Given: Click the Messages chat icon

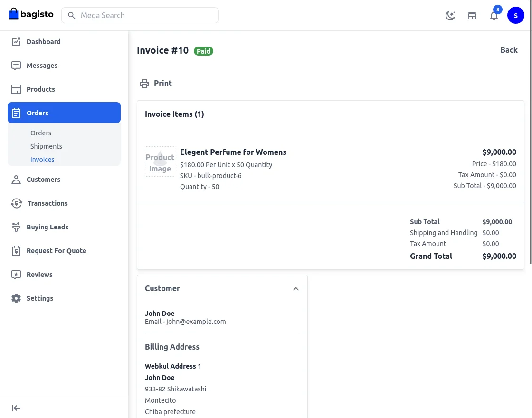Looking at the screenshot, I should pos(16,66).
